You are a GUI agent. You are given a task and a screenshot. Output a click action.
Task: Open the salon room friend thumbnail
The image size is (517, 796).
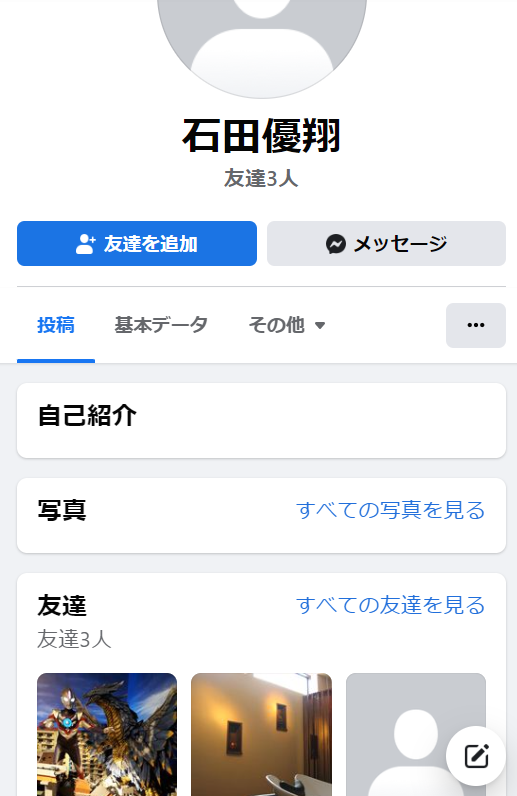(262, 735)
